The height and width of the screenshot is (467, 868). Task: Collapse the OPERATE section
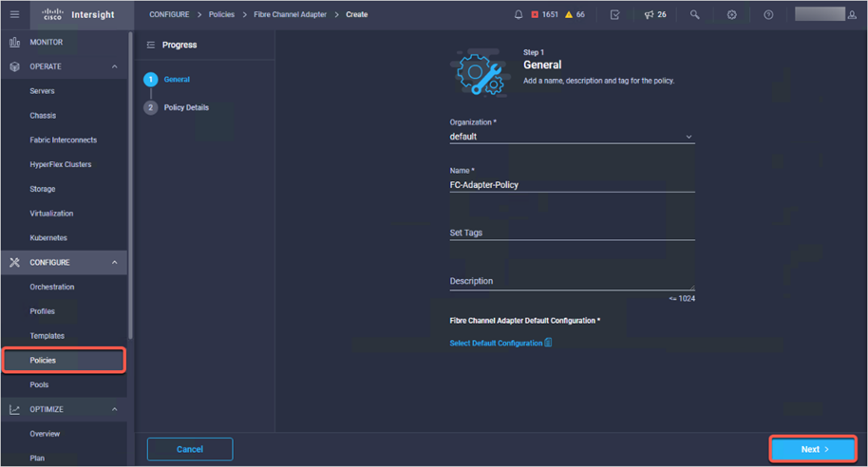click(x=115, y=66)
